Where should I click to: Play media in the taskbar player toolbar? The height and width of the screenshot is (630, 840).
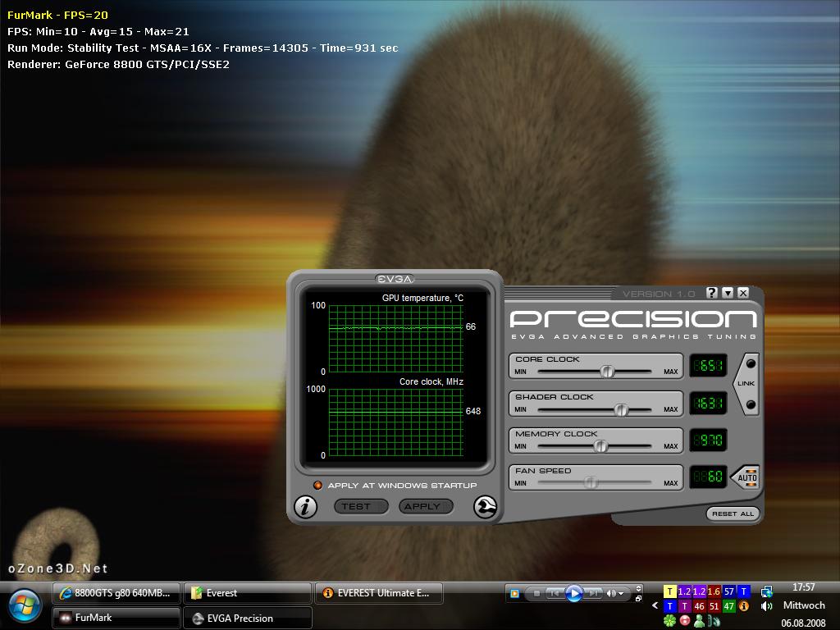click(573, 593)
